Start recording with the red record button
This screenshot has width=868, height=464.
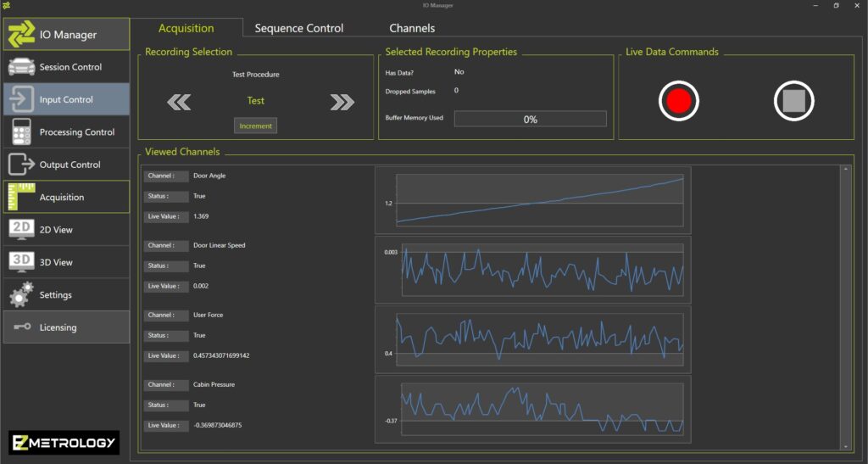pyautogui.click(x=678, y=102)
